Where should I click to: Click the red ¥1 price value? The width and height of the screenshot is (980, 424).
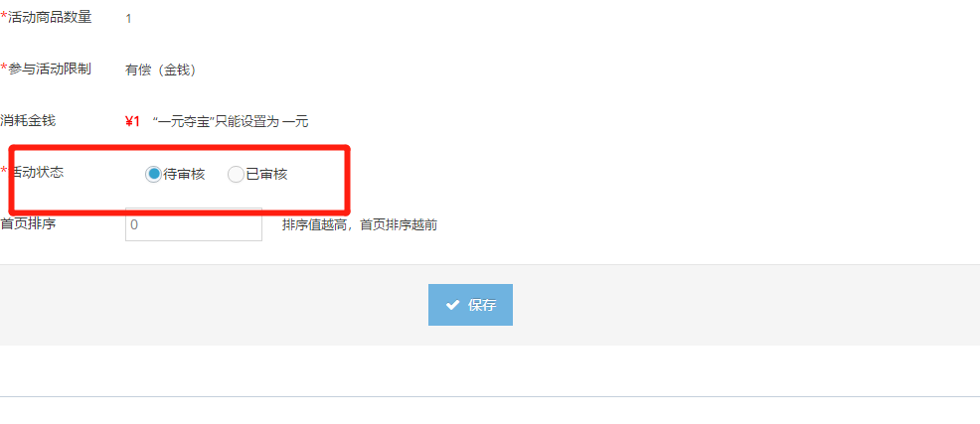pos(132,122)
